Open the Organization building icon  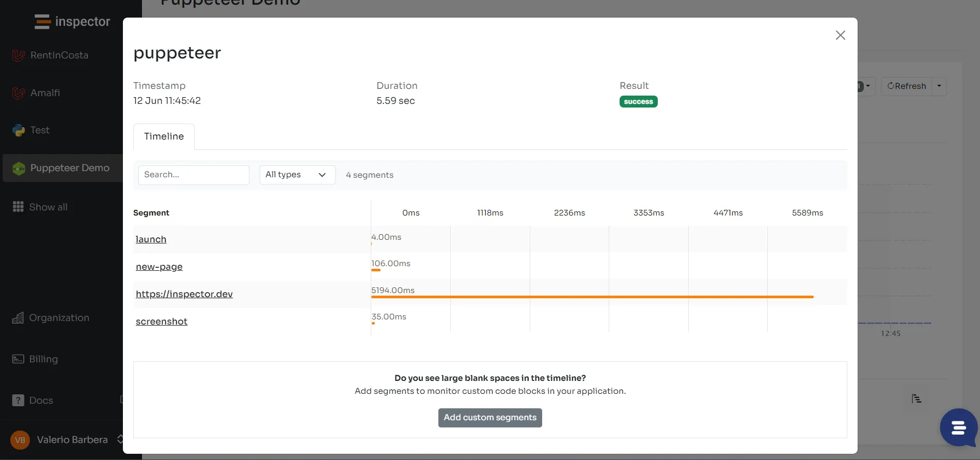point(18,318)
